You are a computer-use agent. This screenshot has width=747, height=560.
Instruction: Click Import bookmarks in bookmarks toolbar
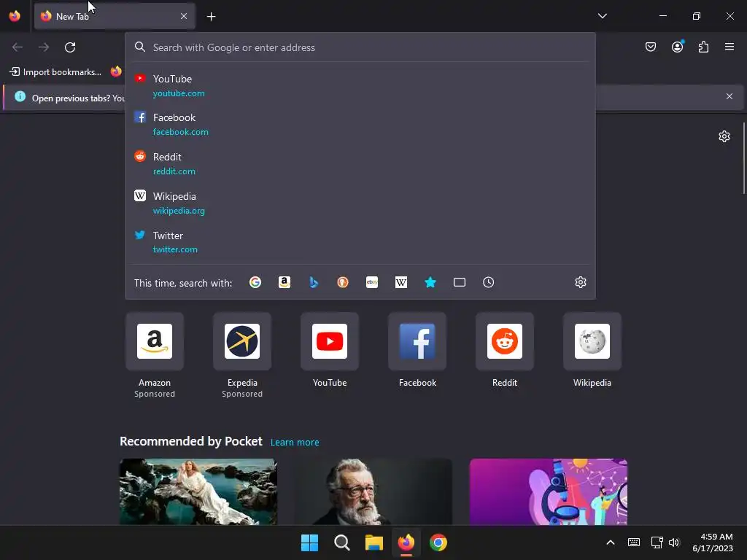click(55, 72)
